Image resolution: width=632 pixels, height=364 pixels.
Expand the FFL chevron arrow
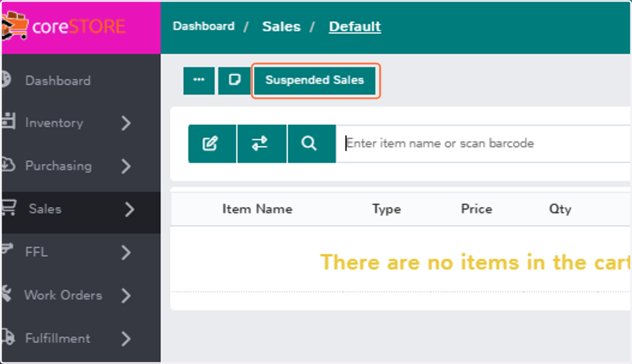[126, 252]
